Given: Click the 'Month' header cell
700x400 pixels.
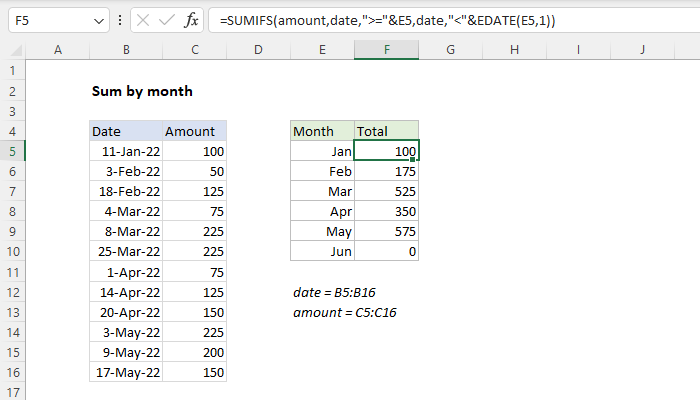Looking at the screenshot, I should 322,131.
